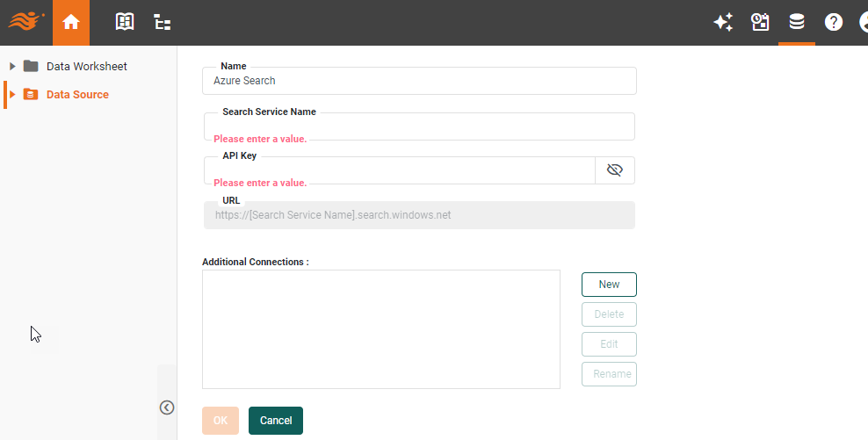Screen dimensions: 868x440
Task: Open the book-shaped repository icon
Action: point(126,23)
